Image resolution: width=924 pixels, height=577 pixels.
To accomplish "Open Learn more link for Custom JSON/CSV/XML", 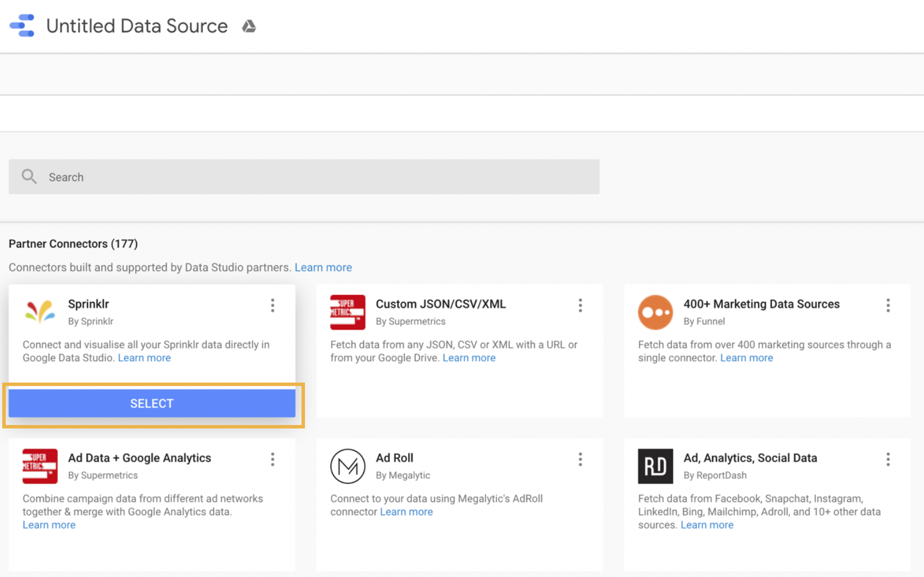I will pos(469,358).
